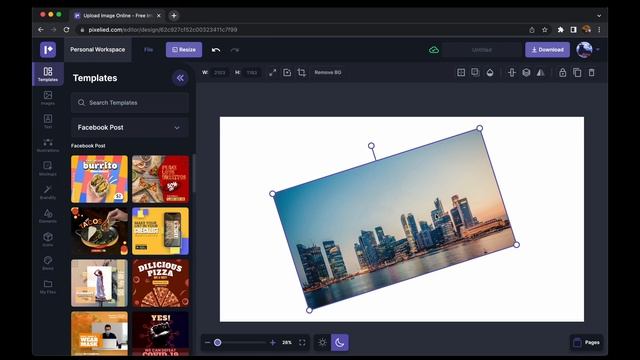640x360 pixels.
Task: Open the position alignment grid icon
Action: pos(461,72)
